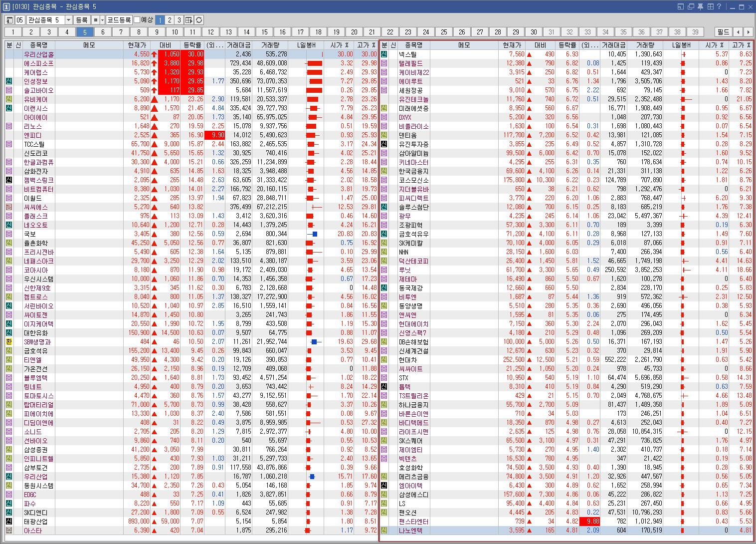Switch to watchlist tab 12
Image resolution: width=756 pixels, height=544 pixels.
[x=210, y=32]
